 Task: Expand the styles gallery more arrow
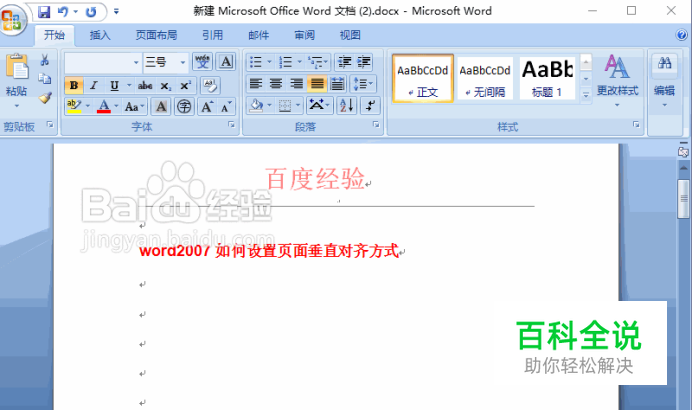tap(586, 95)
